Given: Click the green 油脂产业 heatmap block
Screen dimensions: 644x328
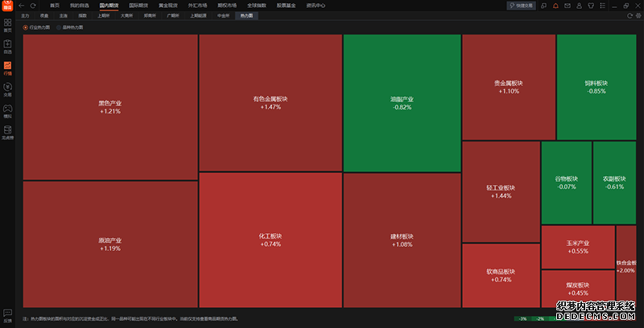Looking at the screenshot, I should pyautogui.click(x=401, y=103).
